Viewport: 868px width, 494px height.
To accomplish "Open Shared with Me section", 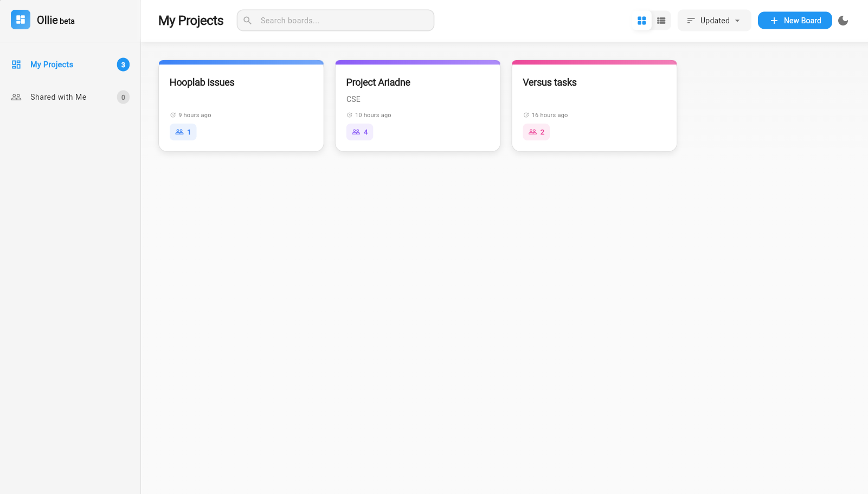I will (58, 97).
